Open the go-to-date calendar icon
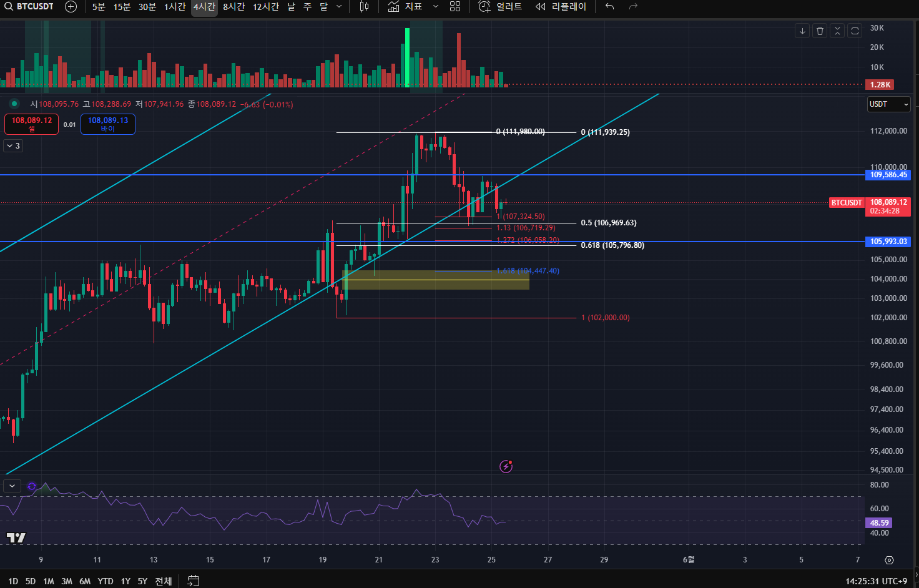Viewport: 919px width, 588px height. (x=194, y=581)
